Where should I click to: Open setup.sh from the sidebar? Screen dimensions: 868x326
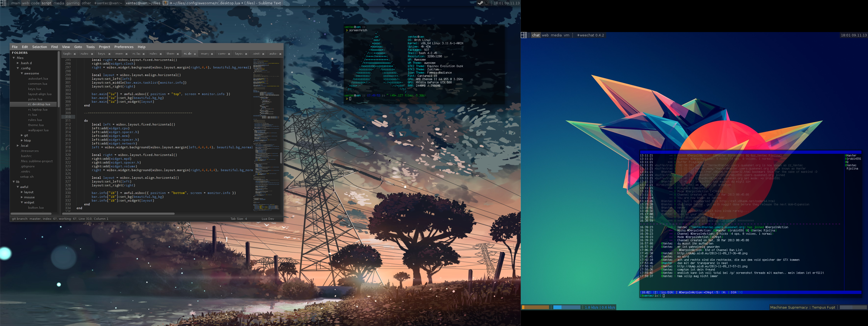[x=27, y=177]
